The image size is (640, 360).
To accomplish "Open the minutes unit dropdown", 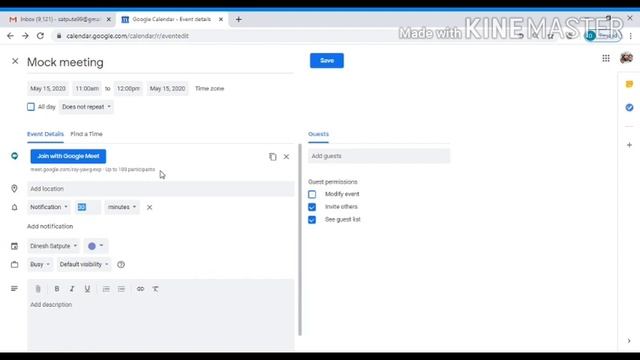I will (122, 207).
